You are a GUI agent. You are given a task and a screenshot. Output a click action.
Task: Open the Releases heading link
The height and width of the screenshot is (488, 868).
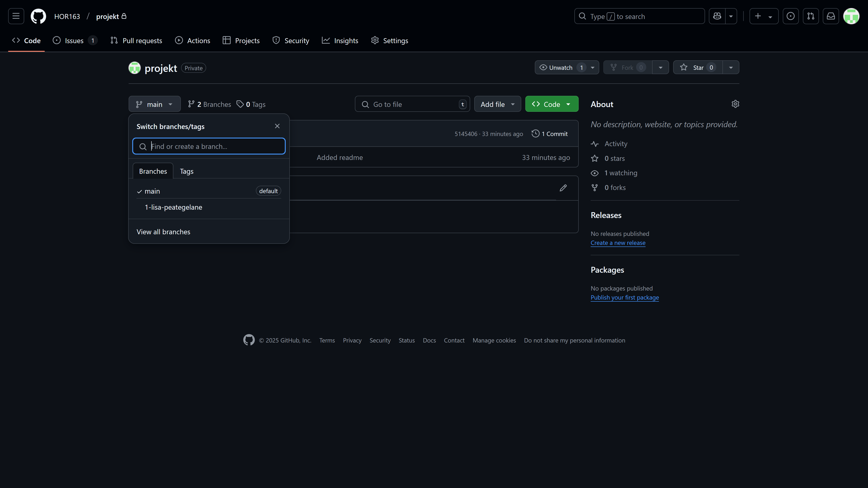coord(606,215)
